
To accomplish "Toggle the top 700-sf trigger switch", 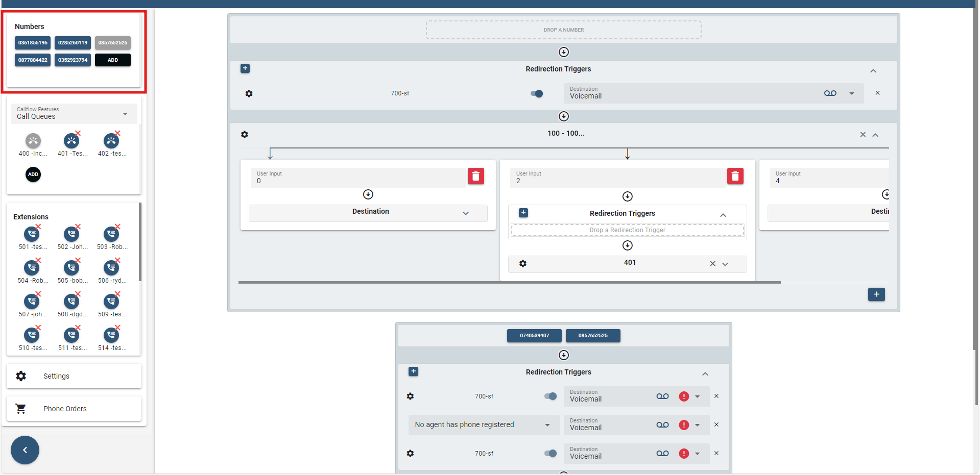I will (x=537, y=93).
